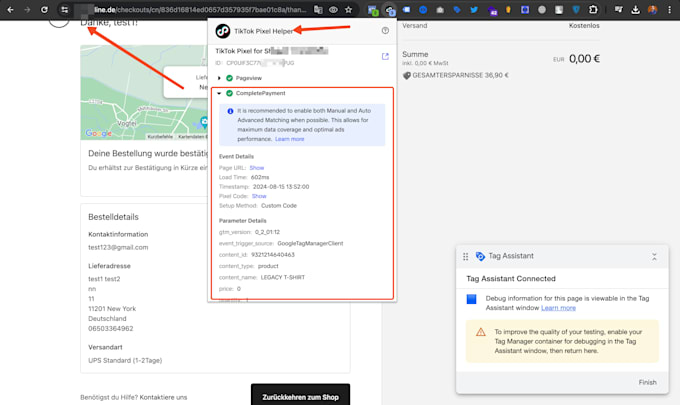Open the media controls toolbar icon
The height and width of the screenshot is (405, 680).
click(x=618, y=10)
